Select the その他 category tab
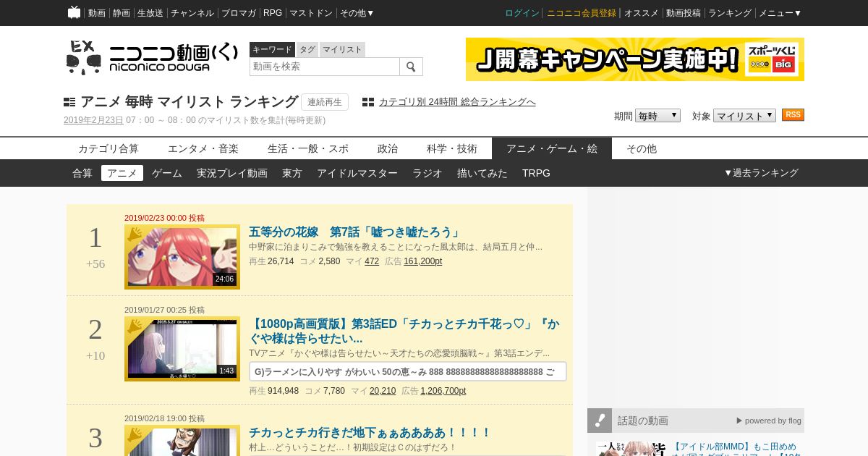This screenshot has width=868, height=456. click(642, 148)
